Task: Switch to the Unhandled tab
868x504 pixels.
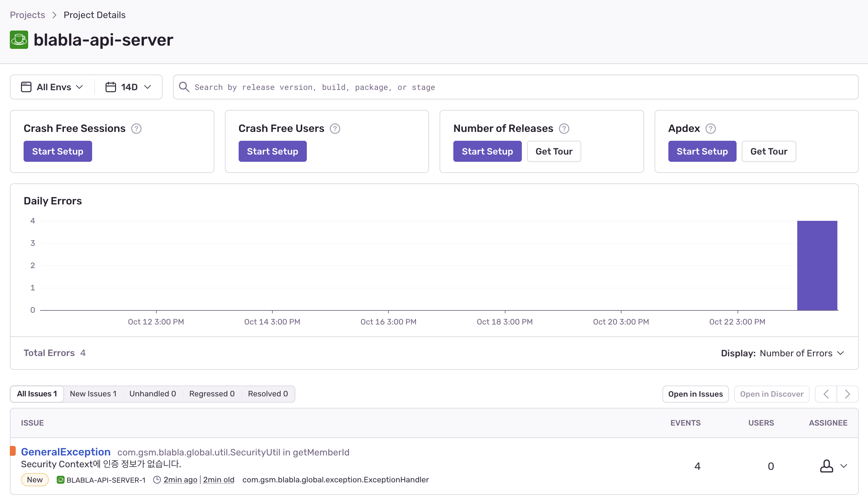Action: (153, 394)
